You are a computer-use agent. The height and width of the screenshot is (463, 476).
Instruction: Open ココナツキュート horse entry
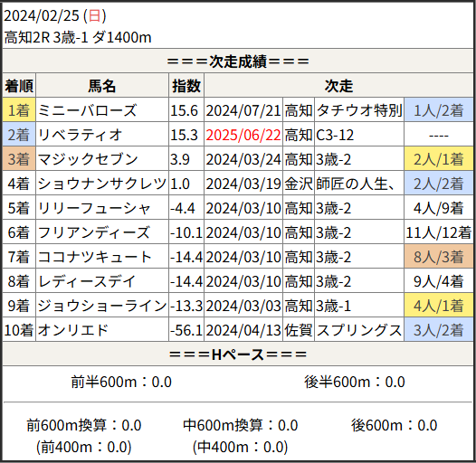click(94, 258)
